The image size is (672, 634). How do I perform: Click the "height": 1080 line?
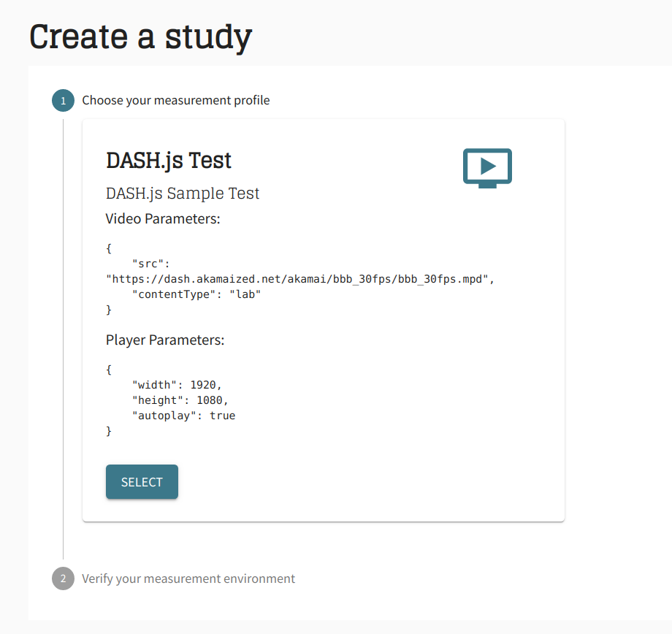(180, 400)
